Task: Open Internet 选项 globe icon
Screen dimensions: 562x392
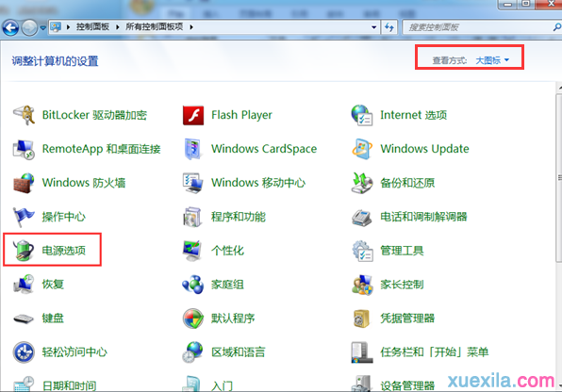Action: click(x=362, y=115)
